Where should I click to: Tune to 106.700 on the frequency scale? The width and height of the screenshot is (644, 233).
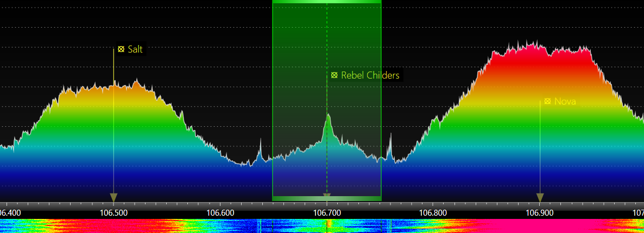click(327, 213)
